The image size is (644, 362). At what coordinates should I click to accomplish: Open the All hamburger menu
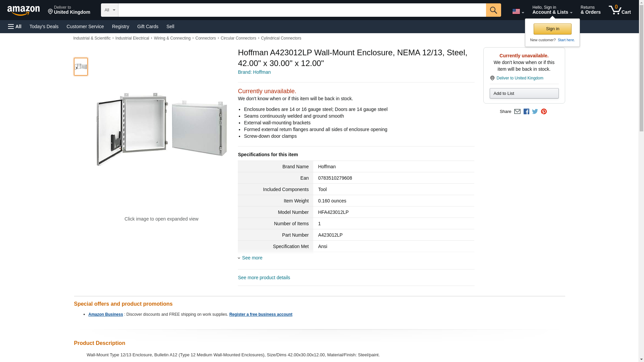pos(15,26)
